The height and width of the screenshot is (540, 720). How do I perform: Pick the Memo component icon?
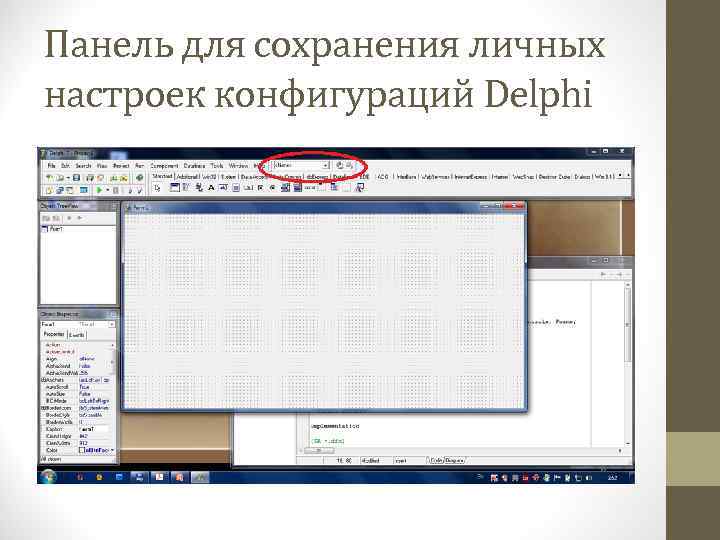coord(236,187)
